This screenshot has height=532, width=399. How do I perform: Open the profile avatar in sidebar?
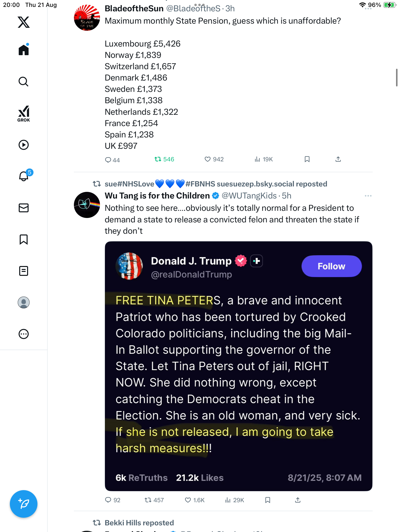(24, 302)
